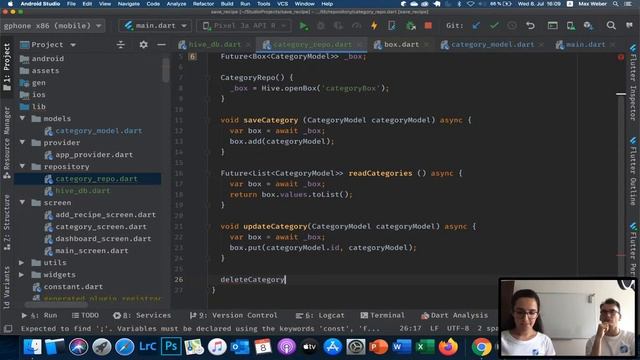
Task: Expand the utils folder
Action: coord(22,262)
